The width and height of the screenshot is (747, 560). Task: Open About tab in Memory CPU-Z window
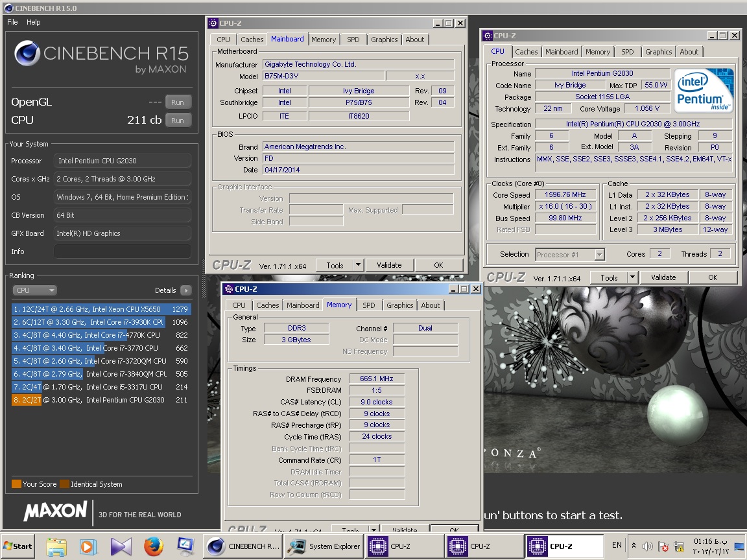pos(430,305)
